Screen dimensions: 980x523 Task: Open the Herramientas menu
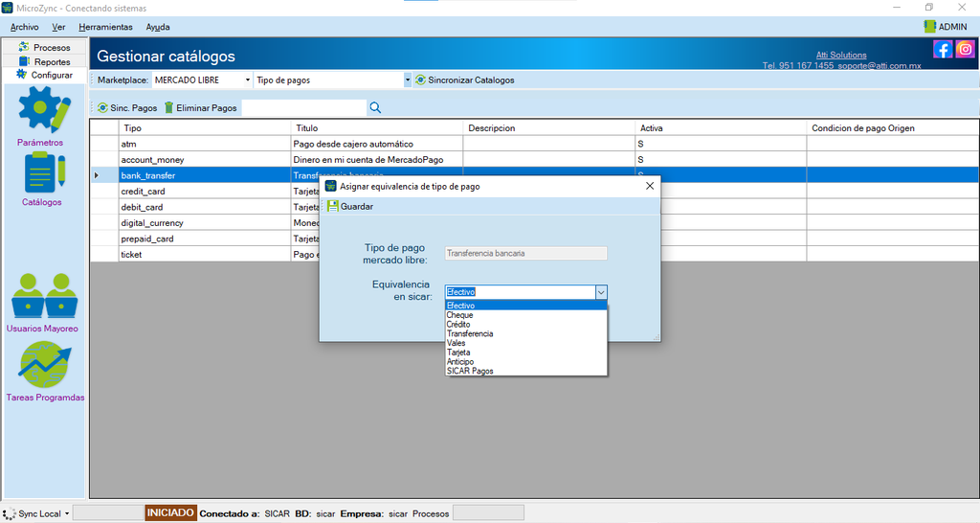(x=105, y=27)
